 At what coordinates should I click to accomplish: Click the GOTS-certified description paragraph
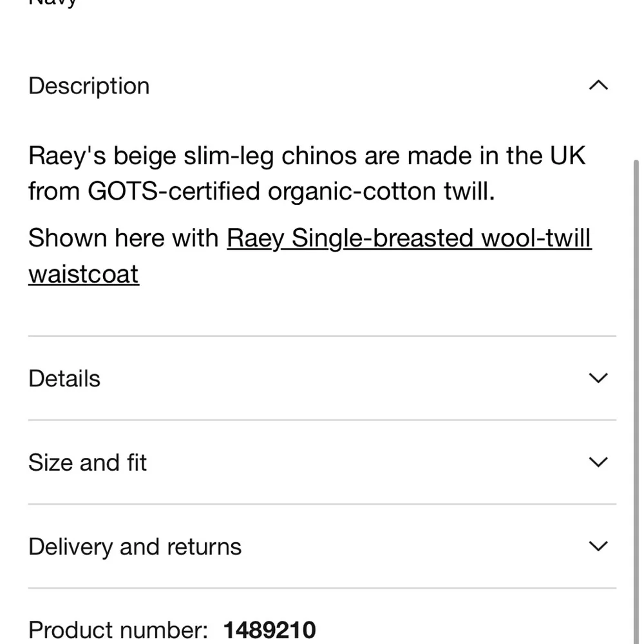(307, 173)
